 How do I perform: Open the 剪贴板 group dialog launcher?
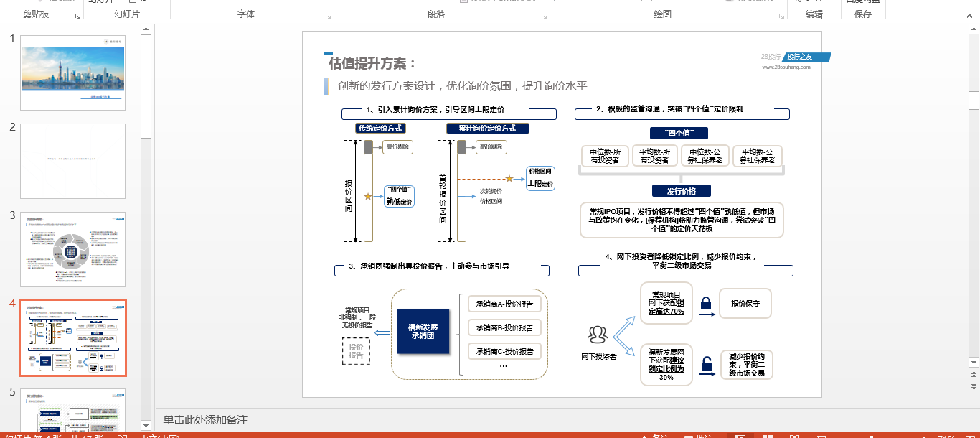77,15
